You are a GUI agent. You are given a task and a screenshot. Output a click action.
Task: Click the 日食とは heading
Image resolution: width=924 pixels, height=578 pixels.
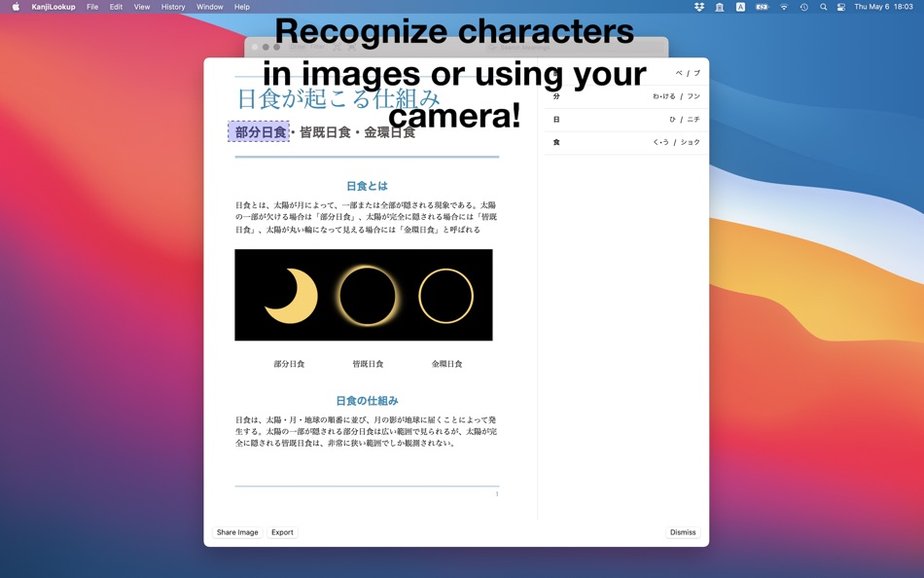click(367, 186)
